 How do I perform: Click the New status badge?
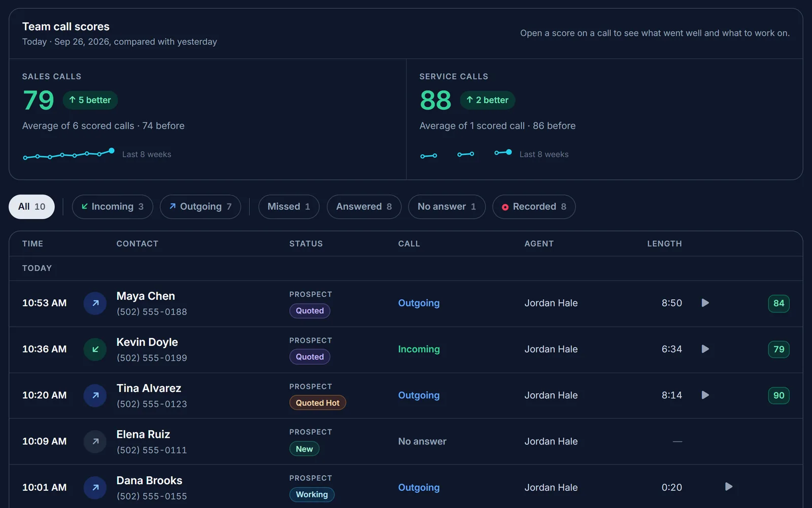[304, 449]
